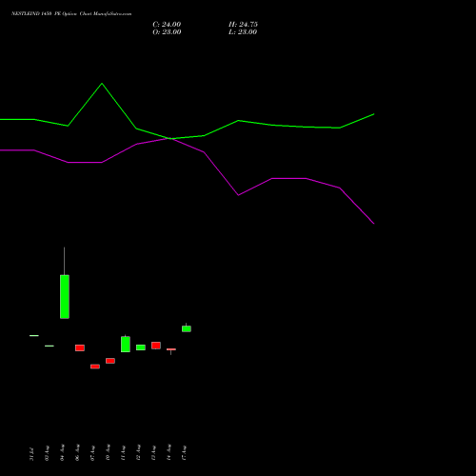476x476 pixels.
Task: Click the tallest green candlestick with long wick
Action: pyautogui.click(x=65, y=296)
